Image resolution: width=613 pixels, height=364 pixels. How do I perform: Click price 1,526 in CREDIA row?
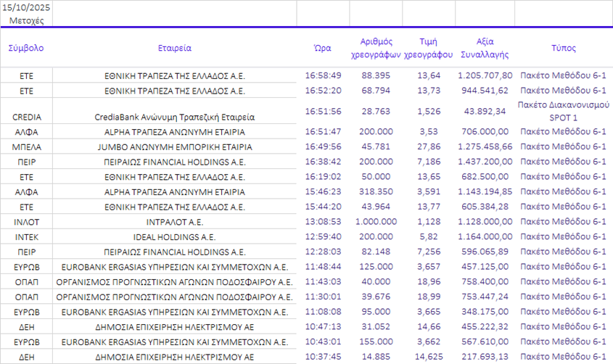429,112
